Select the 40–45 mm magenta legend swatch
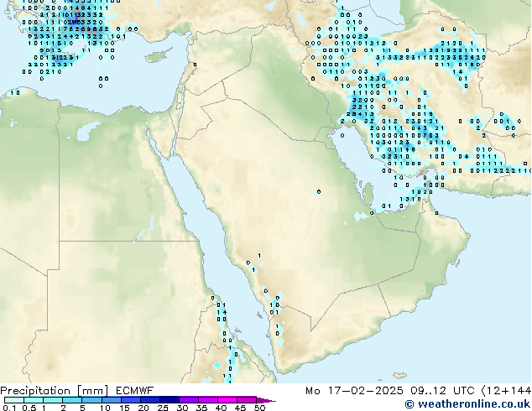This screenshot has width=532, height=411. tap(227, 400)
